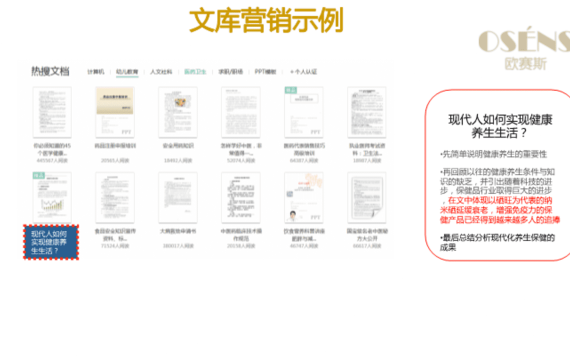The image size is (570, 360).
Task: Click the blue 现代人如何实现健康养生生活 label
Action: (51, 242)
